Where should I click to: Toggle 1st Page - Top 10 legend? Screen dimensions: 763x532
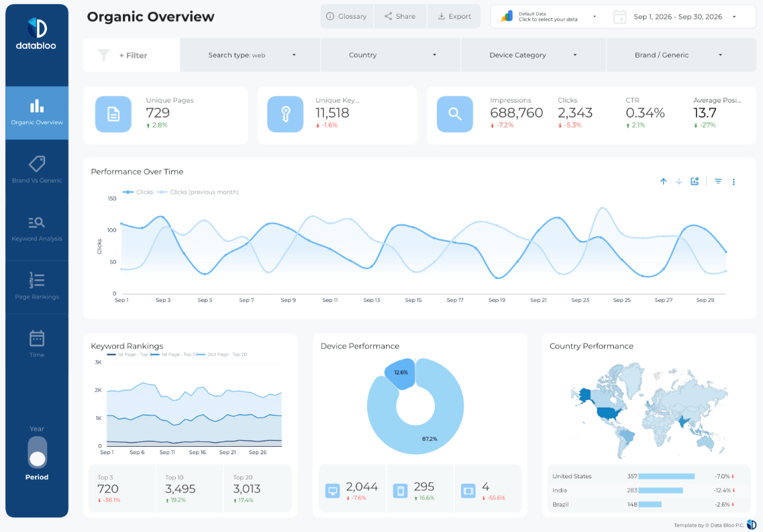click(x=174, y=354)
